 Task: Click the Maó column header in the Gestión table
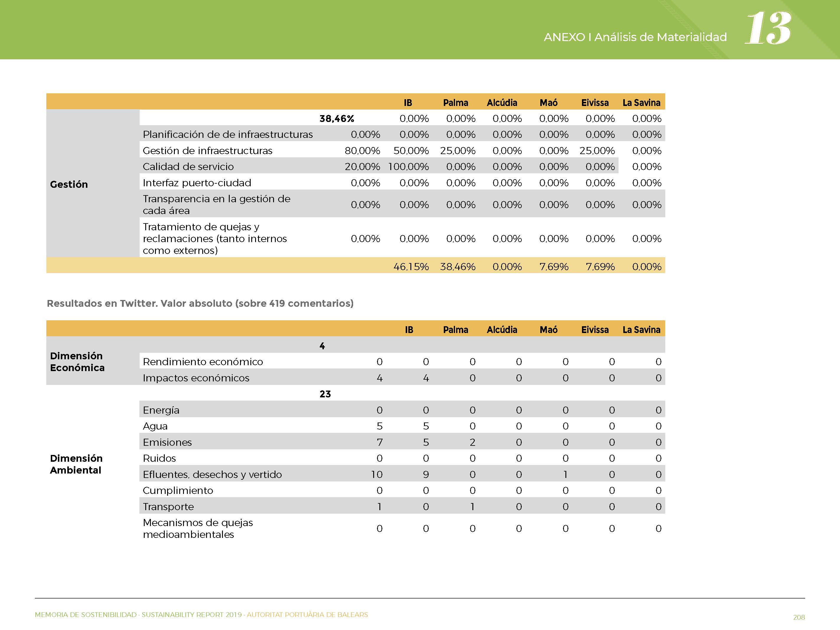548,102
